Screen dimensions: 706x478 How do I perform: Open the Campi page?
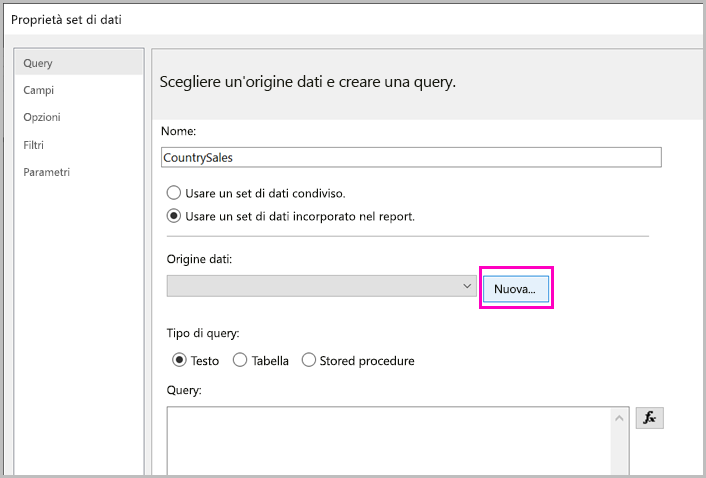pos(39,90)
